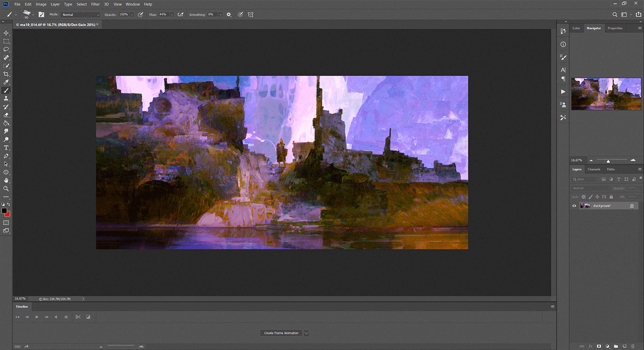Close the ma19_014.tif document tab
Image resolution: width=644 pixels, height=350 pixels.
(x=97, y=24)
